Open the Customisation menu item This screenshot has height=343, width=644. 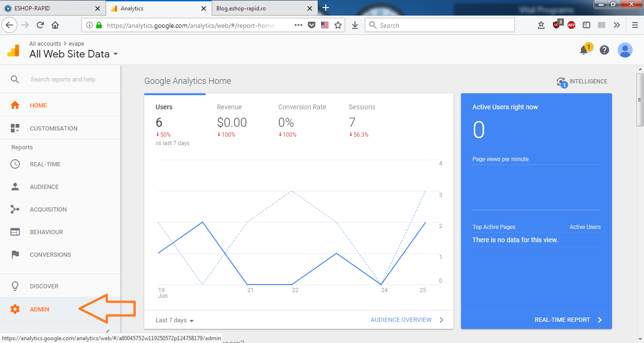tap(60, 128)
